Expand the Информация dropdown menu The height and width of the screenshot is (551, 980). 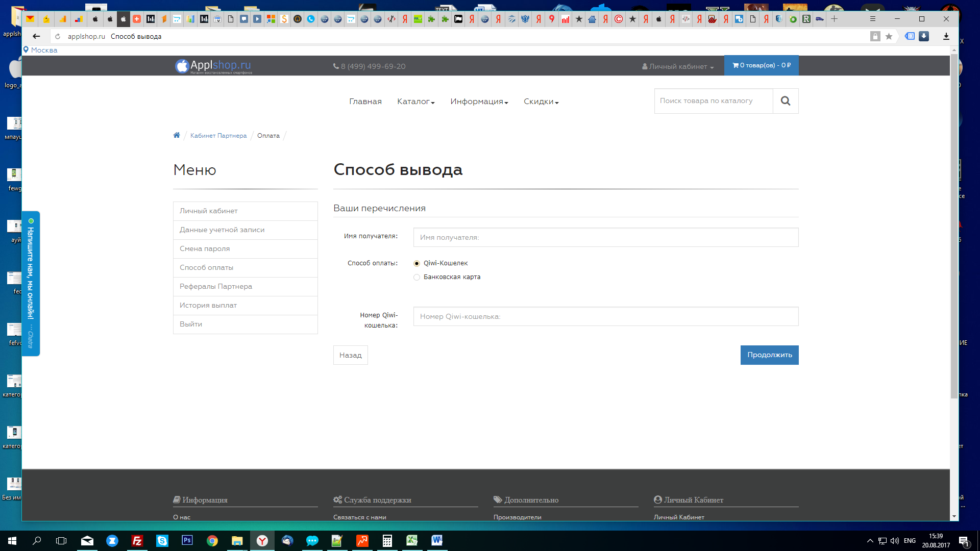(x=479, y=102)
